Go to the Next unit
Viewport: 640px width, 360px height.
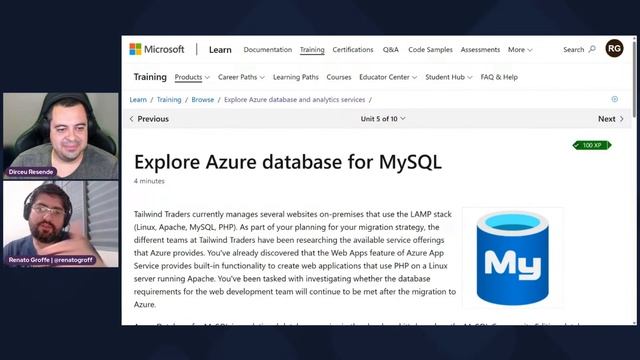click(611, 119)
